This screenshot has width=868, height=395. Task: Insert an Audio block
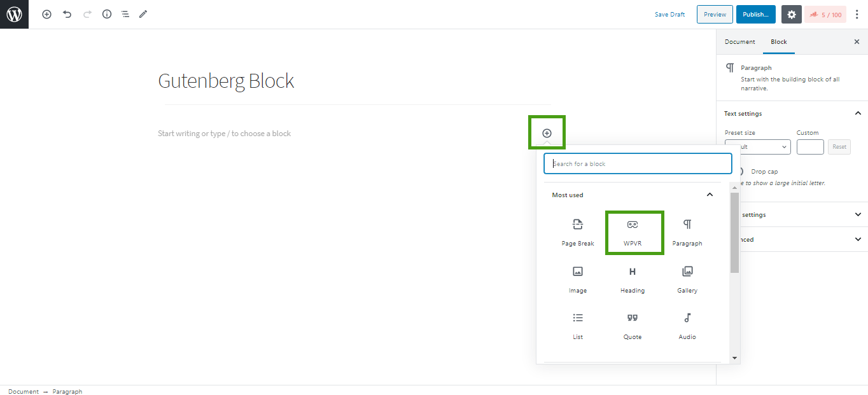(x=687, y=326)
